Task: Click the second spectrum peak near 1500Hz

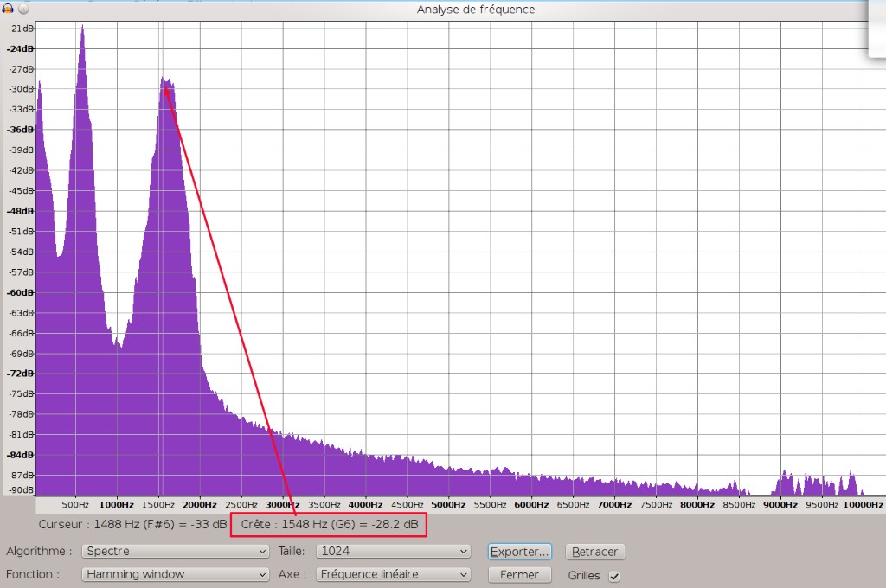Action: (x=167, y=85)
